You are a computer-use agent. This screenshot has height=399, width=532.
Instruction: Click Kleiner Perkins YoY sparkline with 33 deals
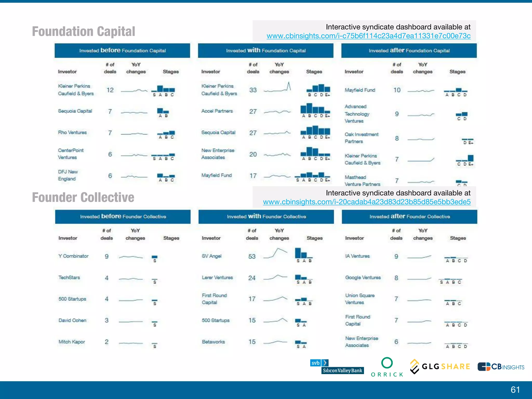tap(277, 87)
